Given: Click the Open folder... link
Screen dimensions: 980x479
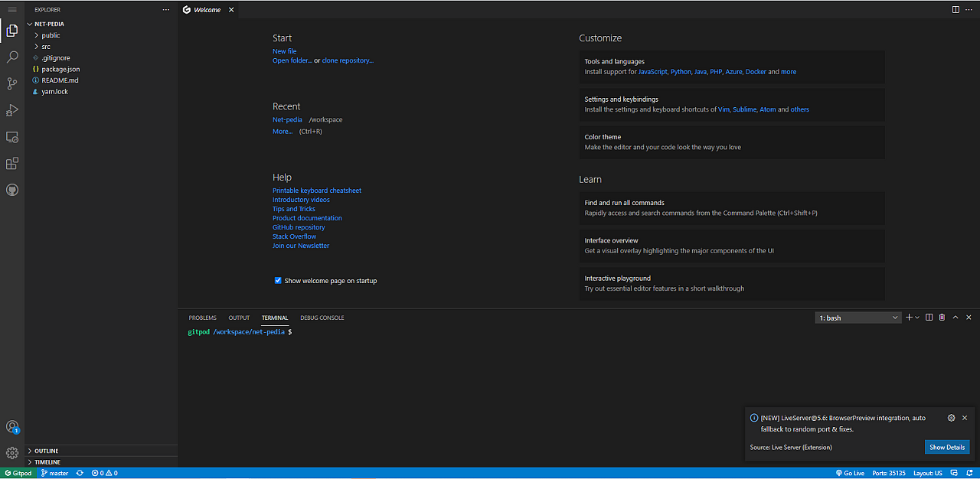Looking at the screenshot, I should (x=292, y=60).
